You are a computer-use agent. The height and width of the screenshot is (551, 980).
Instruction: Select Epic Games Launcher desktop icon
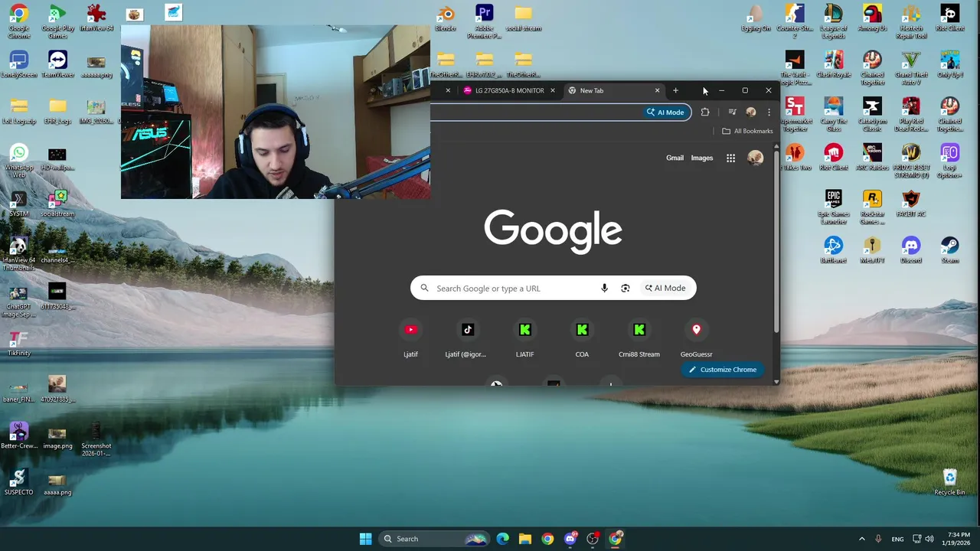834,207
